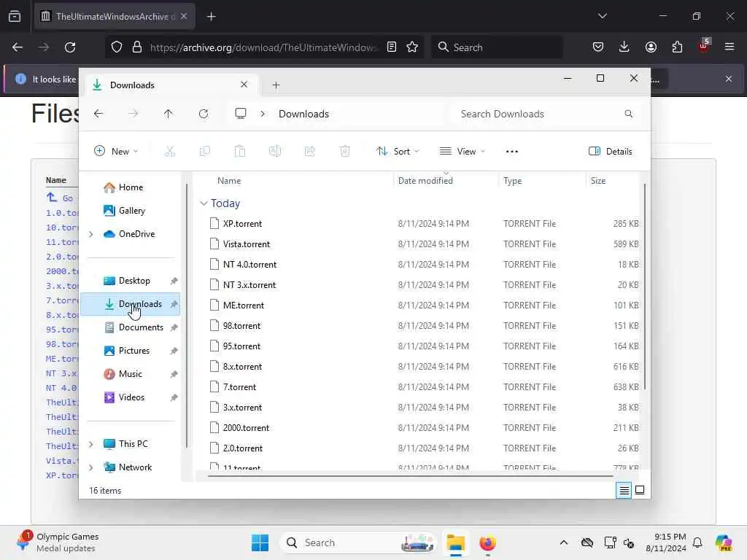Open Firefox extensions puzzle icon
Screen dimensions: 747x560
click(677, 47)
